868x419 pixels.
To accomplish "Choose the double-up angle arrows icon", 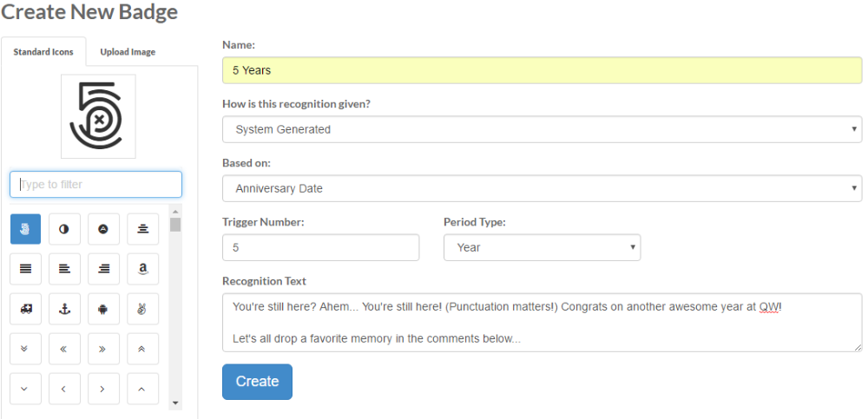I will [143, 349].
